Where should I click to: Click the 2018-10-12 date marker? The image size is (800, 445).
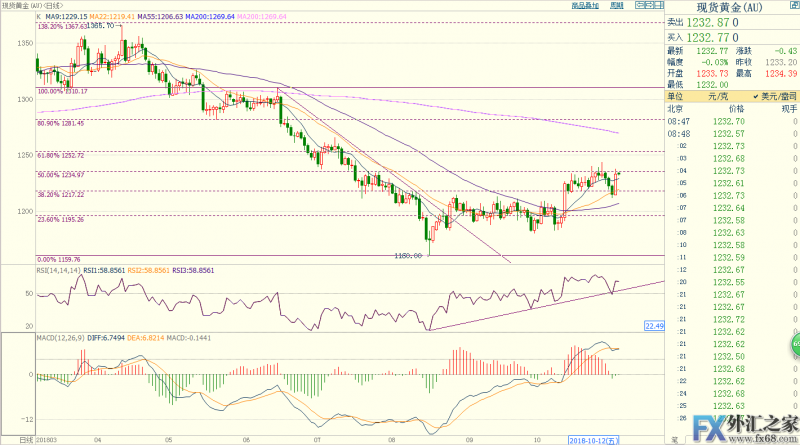[592, 440]
